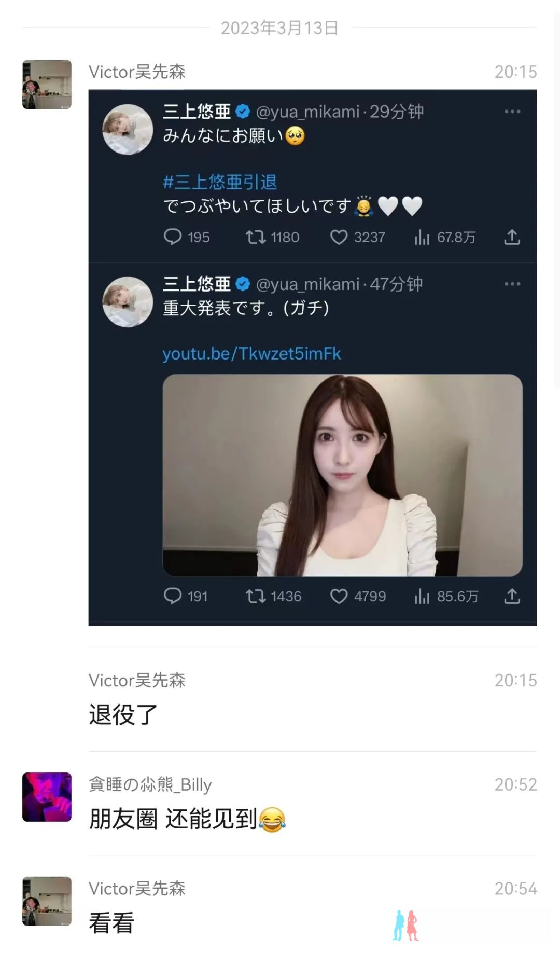Tap the @yua_mikami handle in second tweet
Image resolution: width=560 pixels, height=953 pixels.
(307, 284)
